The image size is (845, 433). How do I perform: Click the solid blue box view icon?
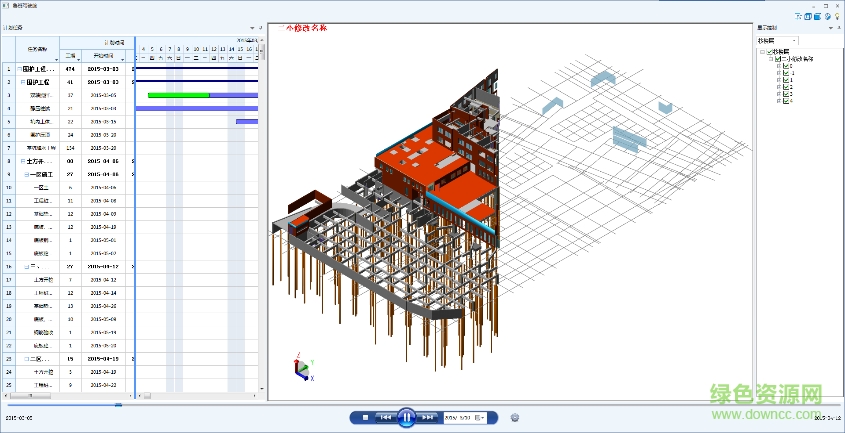click(x=818, y=17)
